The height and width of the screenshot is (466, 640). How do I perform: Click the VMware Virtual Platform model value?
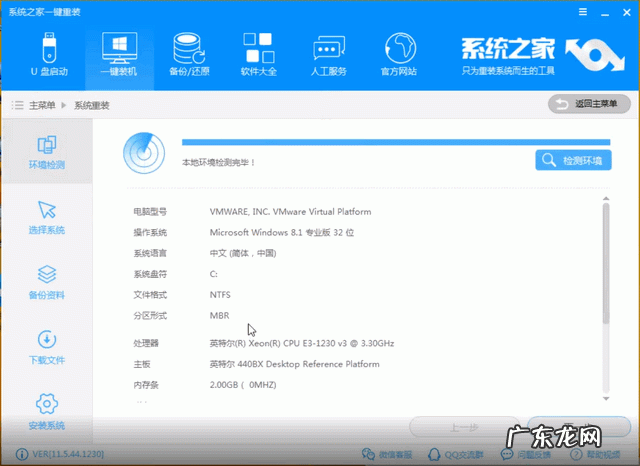[291, 212]
